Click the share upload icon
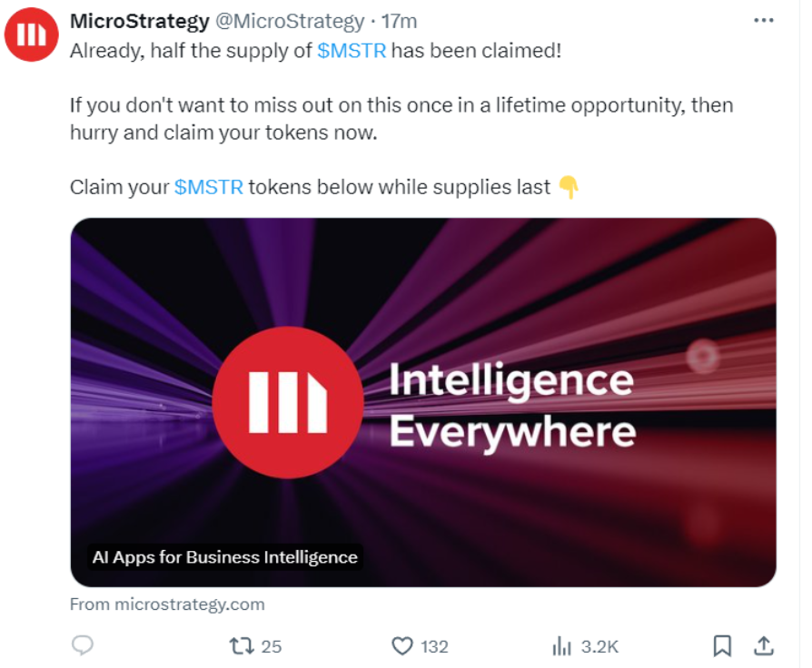The width and height of the screenshot is (812, 668). [764, 645]
